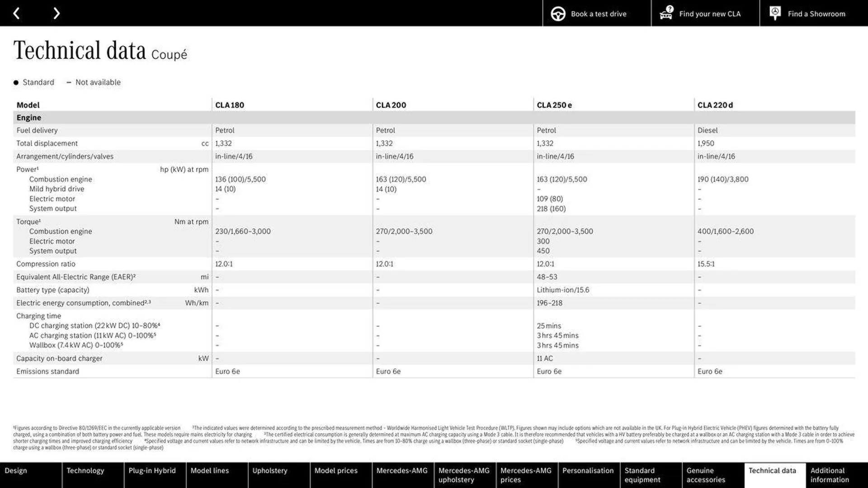This screenshot has height=488, width=868.
Task: Click the CLA 180 column header
Action: click(x=230, y=105)
